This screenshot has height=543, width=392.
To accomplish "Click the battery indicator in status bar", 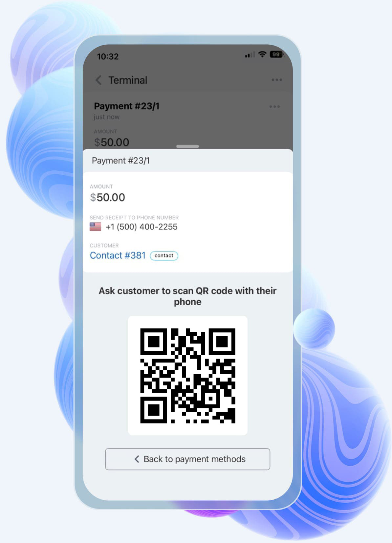I will [x=276, y=54].
